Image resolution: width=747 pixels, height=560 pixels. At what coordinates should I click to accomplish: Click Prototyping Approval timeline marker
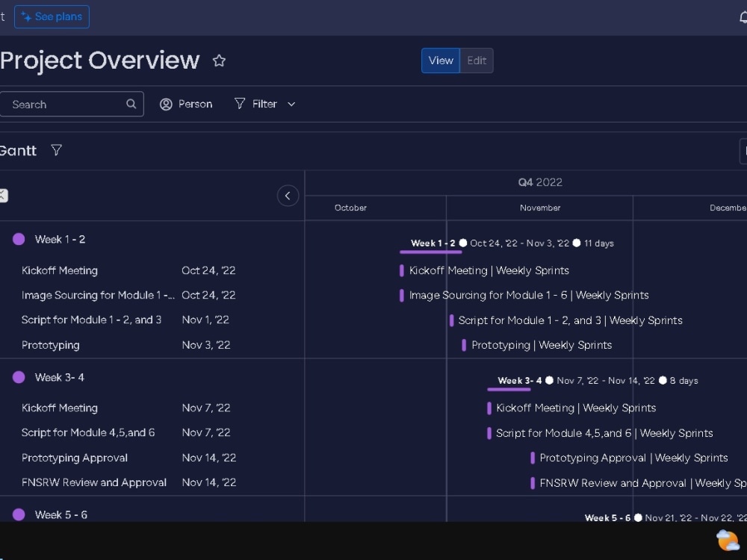pos(533,458)
